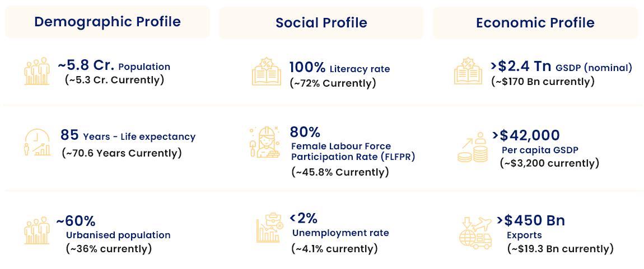Select the >$450 Bn Exports figure
This screenshot has width=644, height=269.
click(530, 220)
